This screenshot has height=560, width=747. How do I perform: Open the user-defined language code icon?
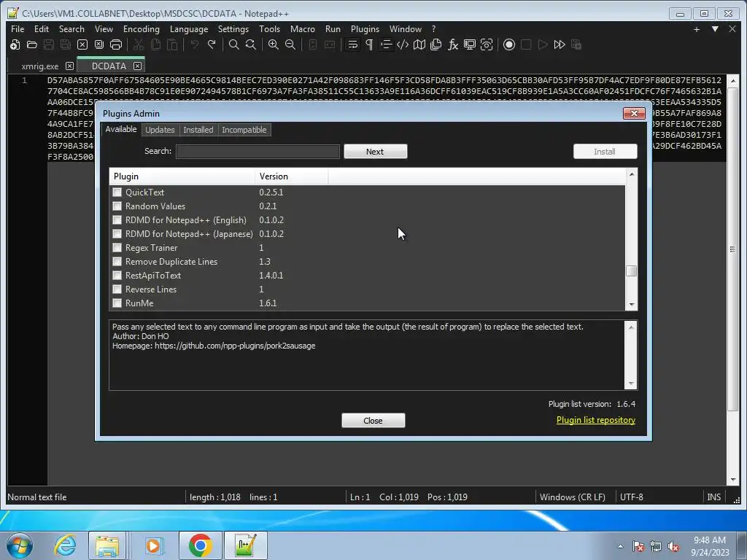[x=403, y=44]
